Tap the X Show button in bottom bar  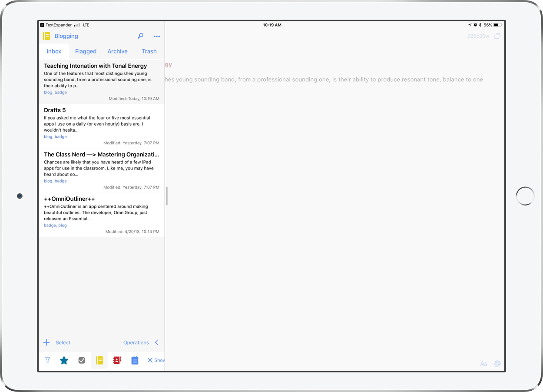(156, 360)
